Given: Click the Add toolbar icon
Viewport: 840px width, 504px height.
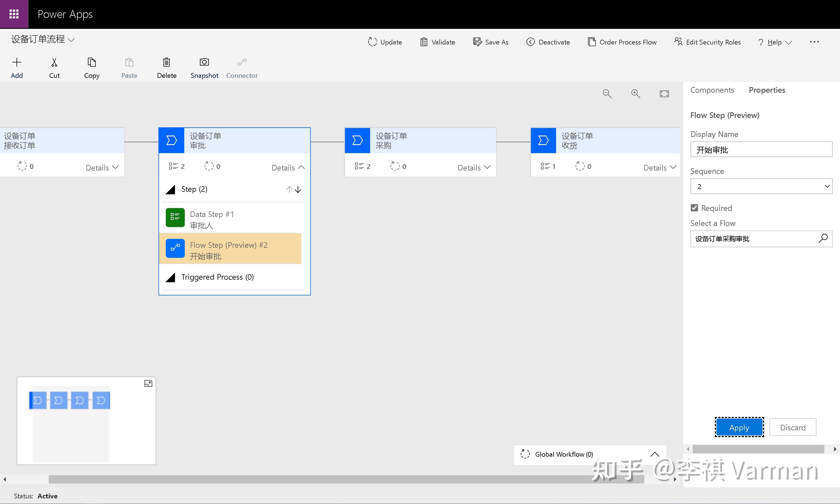Looking at the screenshot, I should coord(17,62).
